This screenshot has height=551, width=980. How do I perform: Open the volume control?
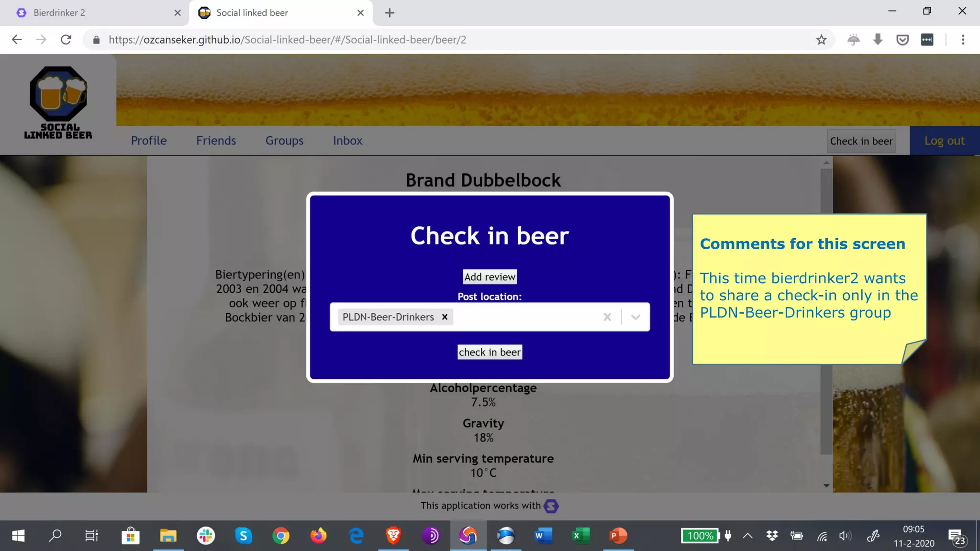point(846,536)
